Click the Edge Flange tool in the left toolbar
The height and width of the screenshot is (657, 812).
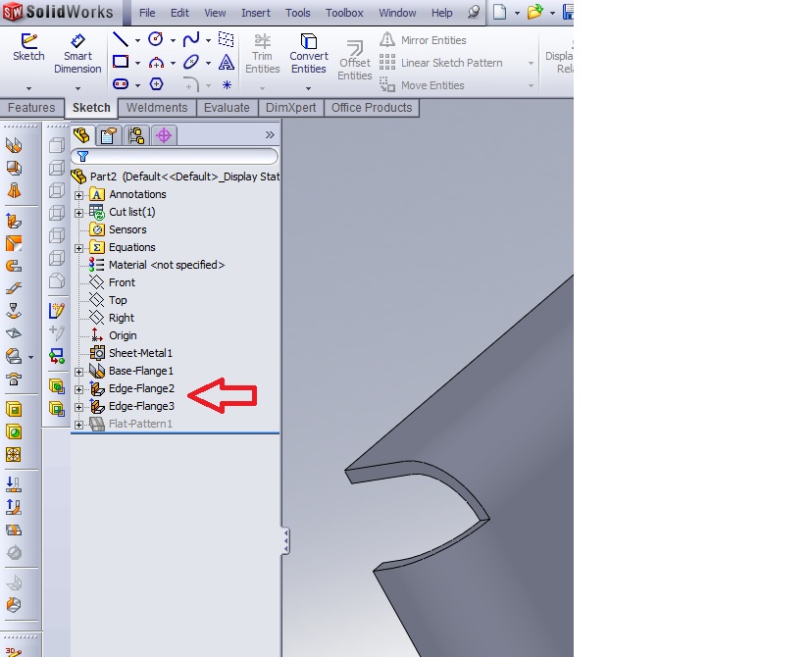tap(14, 221)
